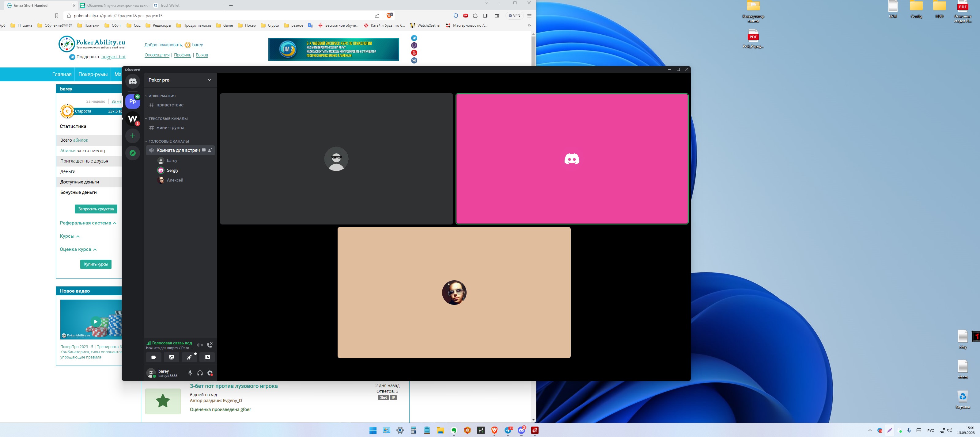The width and height of the screenshot is (980, 437).
Task: Focus Алексей's beige video tile
Action: tap(454, 293)
